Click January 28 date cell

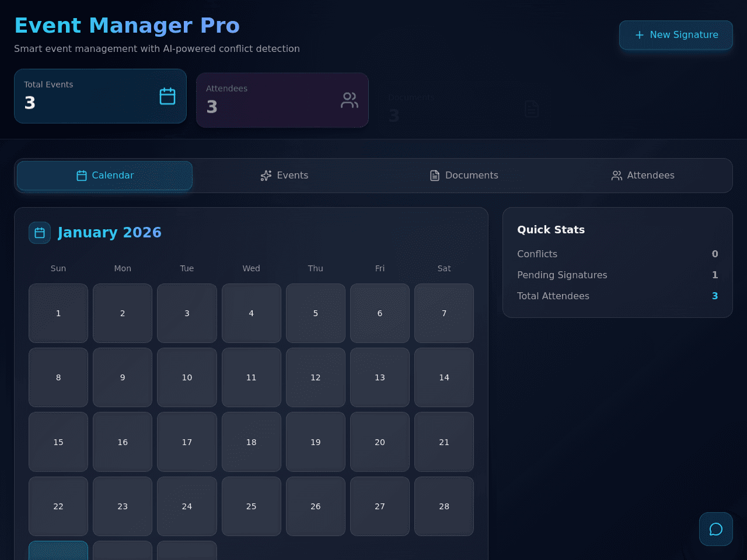coord(444,506)
